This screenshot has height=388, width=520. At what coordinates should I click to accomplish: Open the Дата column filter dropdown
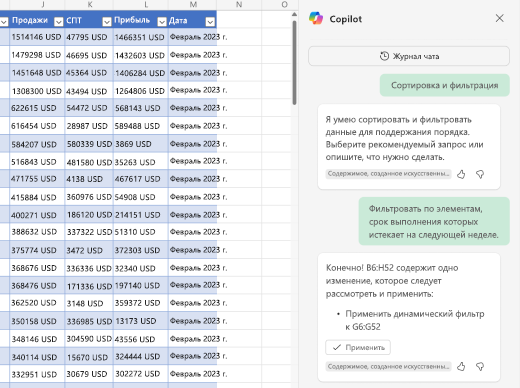click(x=210, y=22)
